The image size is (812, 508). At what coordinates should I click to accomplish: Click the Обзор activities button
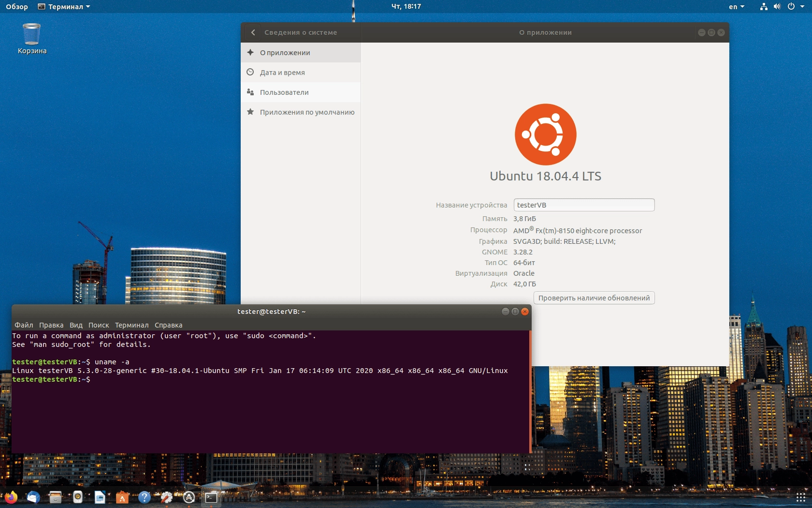tap(17, 7)
